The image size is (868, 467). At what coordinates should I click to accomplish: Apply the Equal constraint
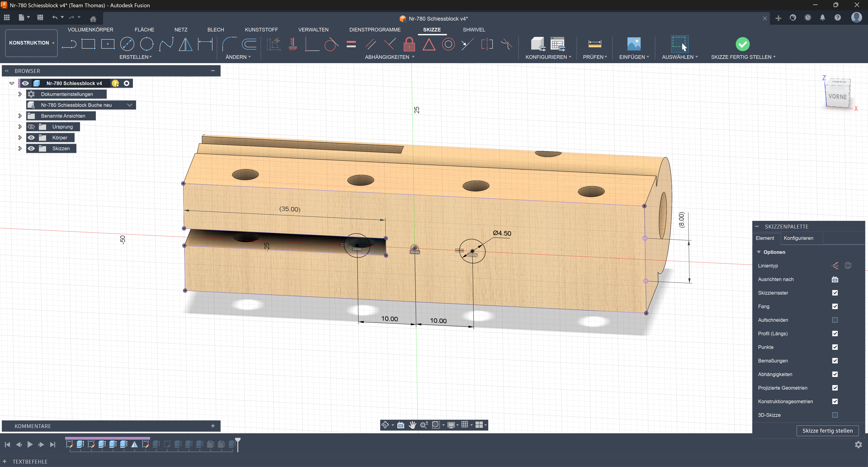point(351,44)
